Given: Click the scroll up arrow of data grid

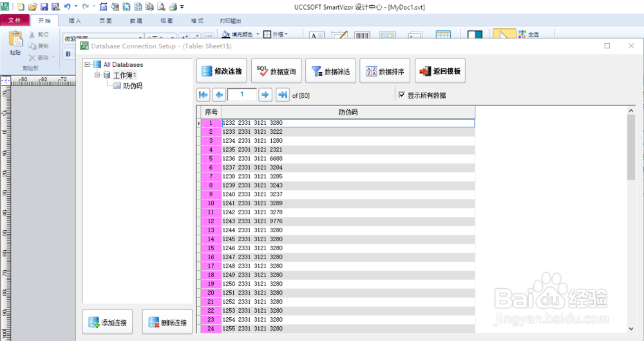Looking at the screenshot, I should point(631,111).
